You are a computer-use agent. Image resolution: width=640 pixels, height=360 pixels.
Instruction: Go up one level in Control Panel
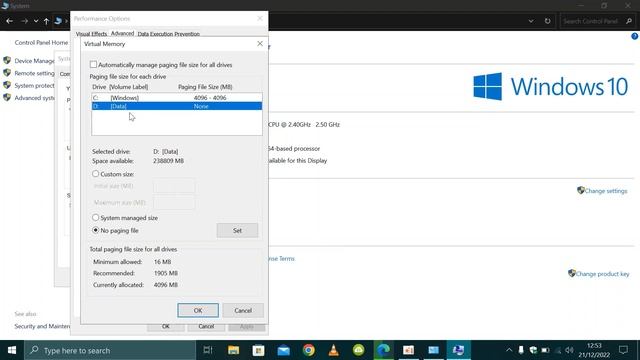coord(47,21)
